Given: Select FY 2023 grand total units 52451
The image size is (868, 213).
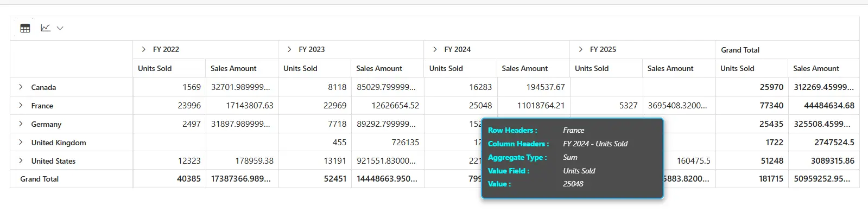Looking at the screenshot, I should pos(315,179).
